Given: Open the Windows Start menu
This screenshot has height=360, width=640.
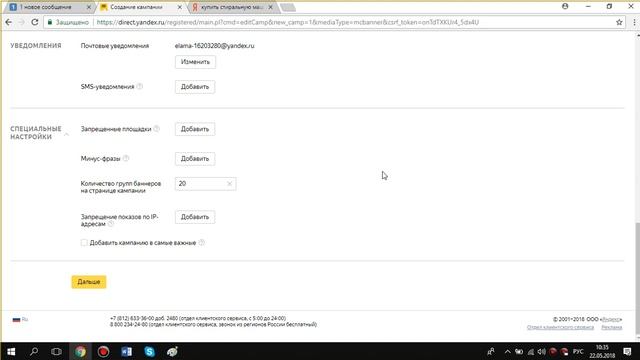Looking at the screenshot, I should point(11,351).
